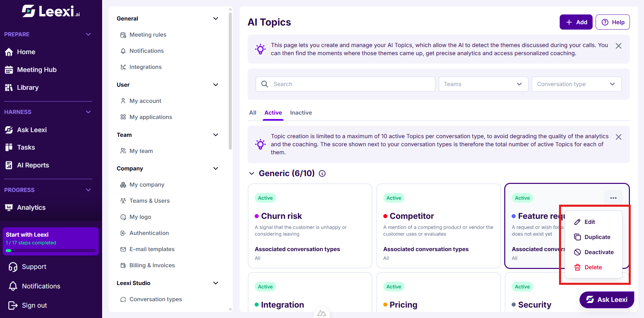Image resolution: width=644 pixels, height=318 pixels.
Task: Click the Add topic button
Action: click(576, 22)
